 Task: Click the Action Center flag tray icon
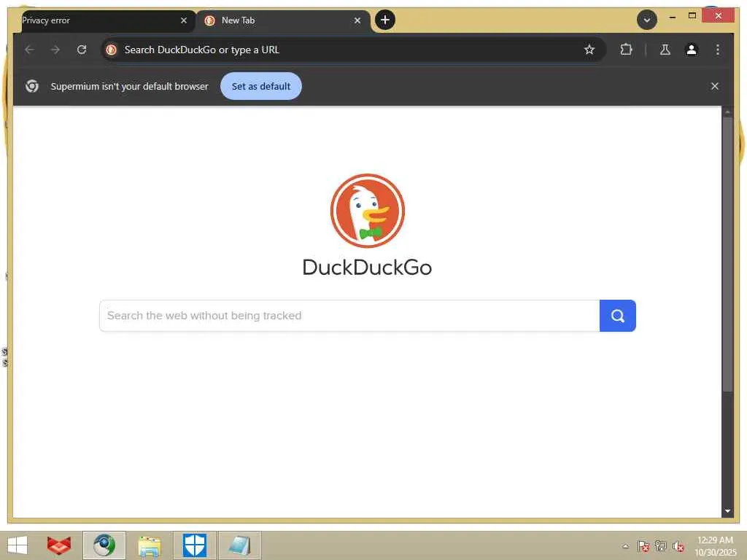click(643, 546)
